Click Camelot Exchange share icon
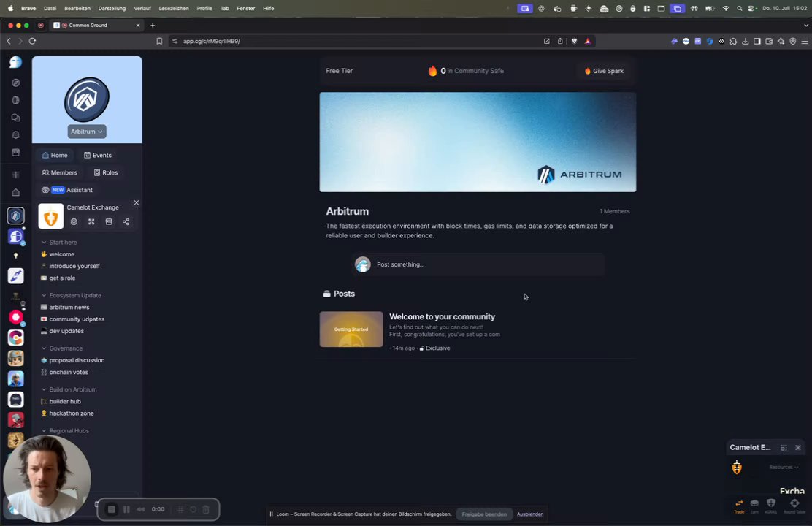 click(126, 222)
